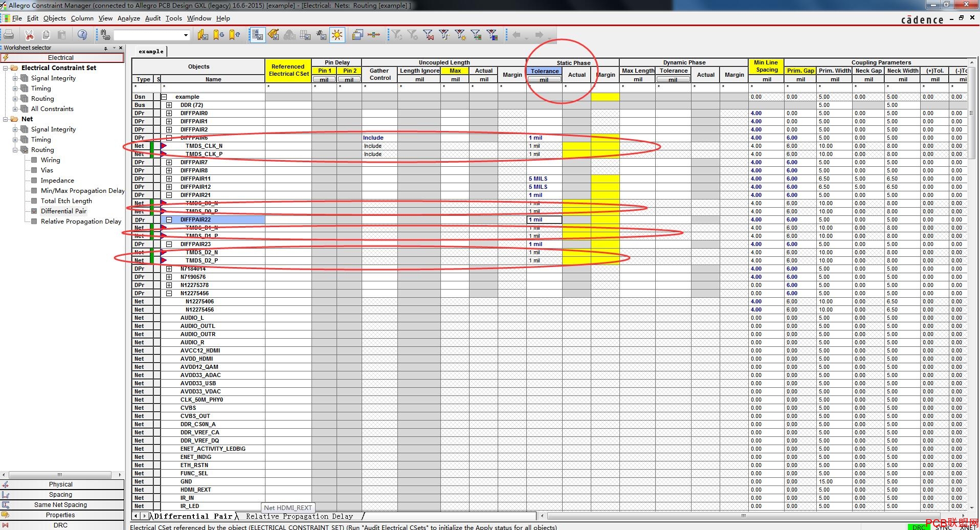Open Help via question mark icon
980x530 pixels.
tap(82, 35)
